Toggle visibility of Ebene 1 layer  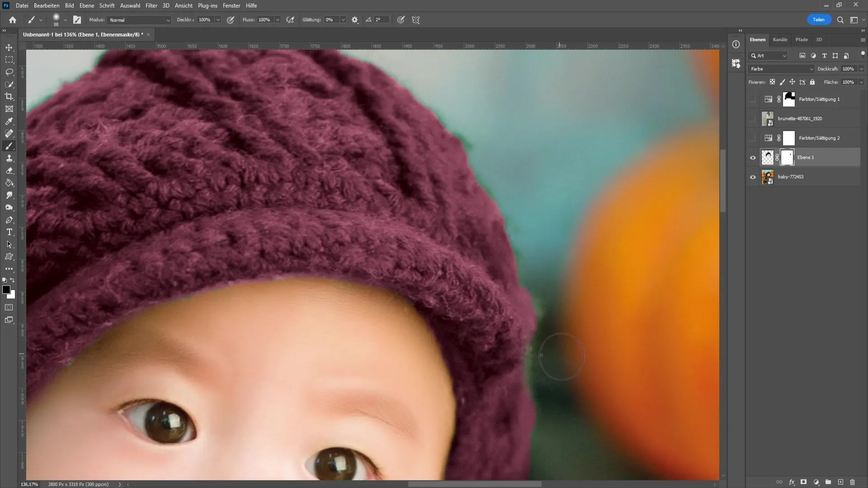tap(752, 157)
